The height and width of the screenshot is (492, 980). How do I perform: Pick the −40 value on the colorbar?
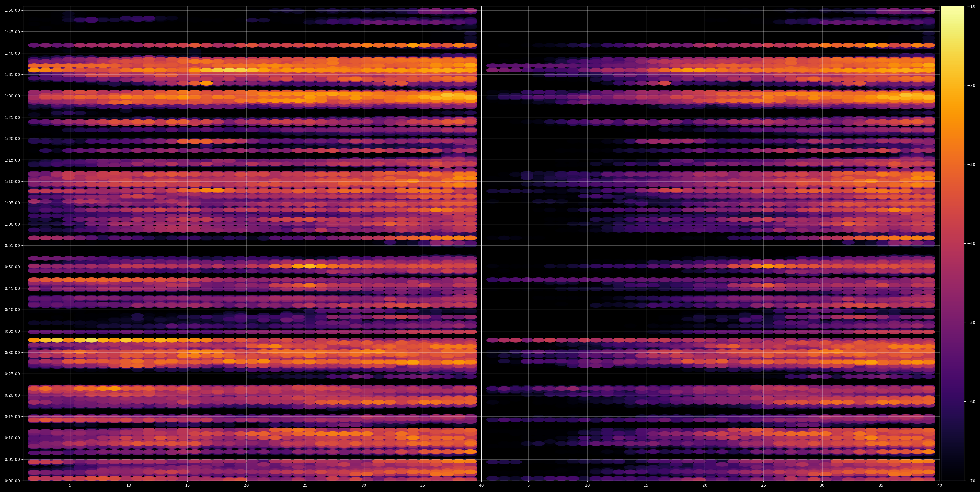pos(971,244)
